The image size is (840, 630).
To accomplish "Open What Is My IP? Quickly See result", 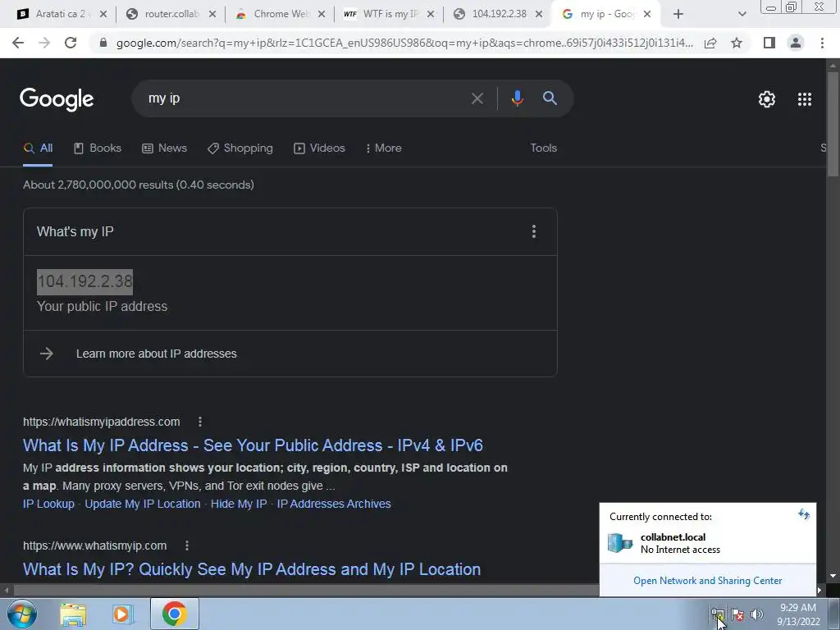I will click(252, 569).
